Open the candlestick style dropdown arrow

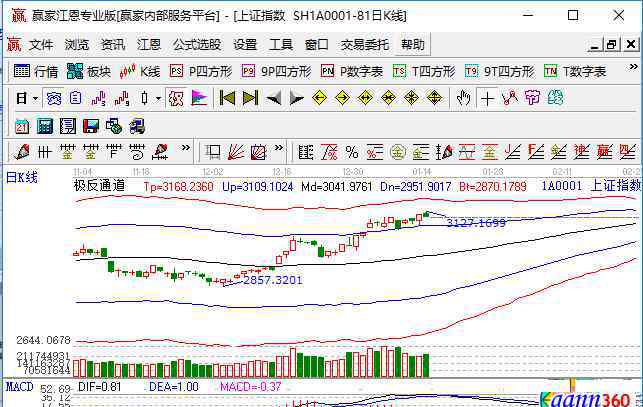[x=158, y=98]
